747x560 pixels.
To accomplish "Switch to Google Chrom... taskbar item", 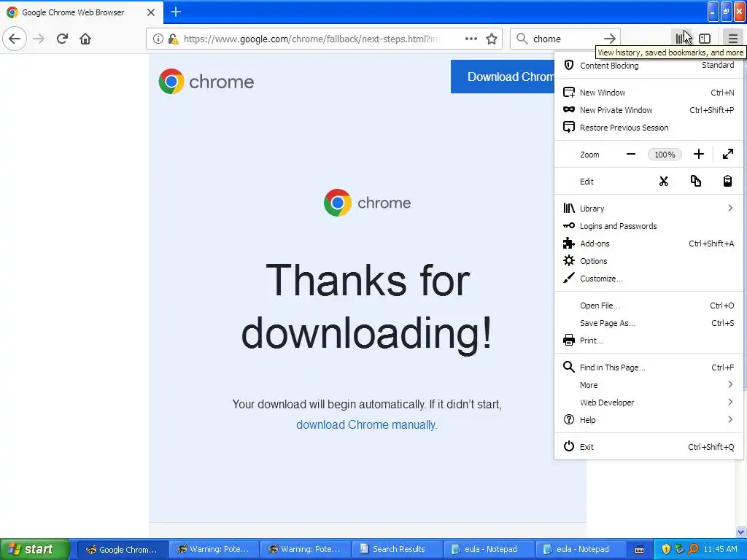I will point(123,550).
